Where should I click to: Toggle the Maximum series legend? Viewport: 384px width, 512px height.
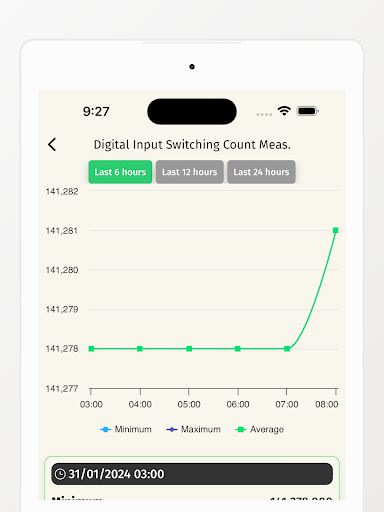[193, 429]
